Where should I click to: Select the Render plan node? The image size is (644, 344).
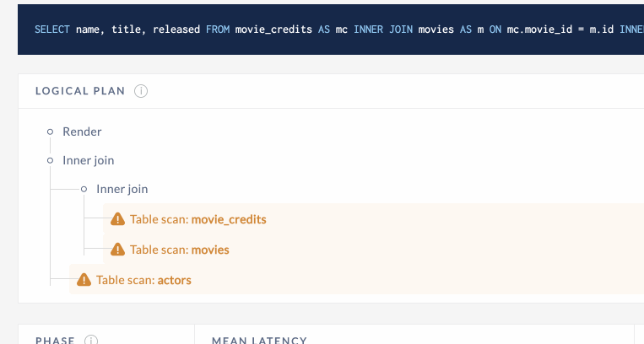point(82,132)
